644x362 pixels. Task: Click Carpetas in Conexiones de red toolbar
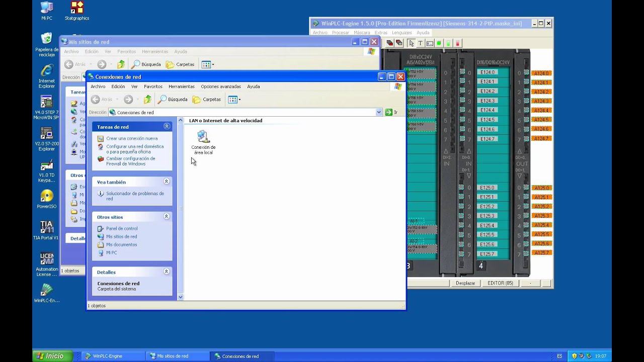(207, 100)
